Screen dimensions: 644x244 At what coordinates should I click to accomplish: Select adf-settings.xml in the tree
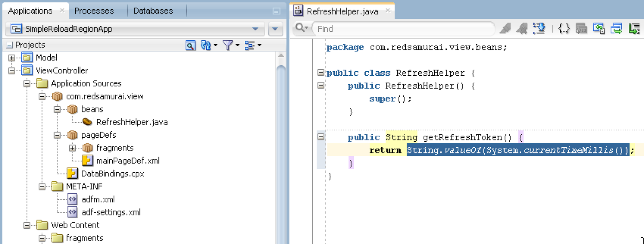[111, 212]
